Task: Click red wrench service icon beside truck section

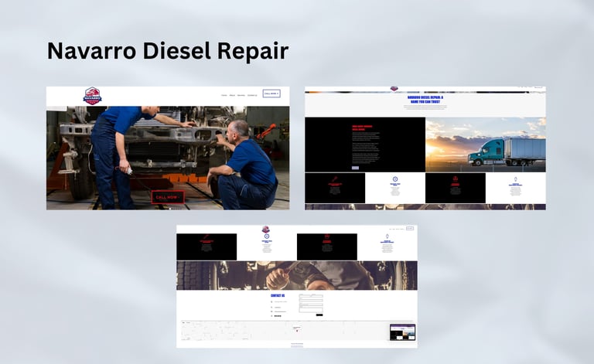Action: click(x=335, y=179)
